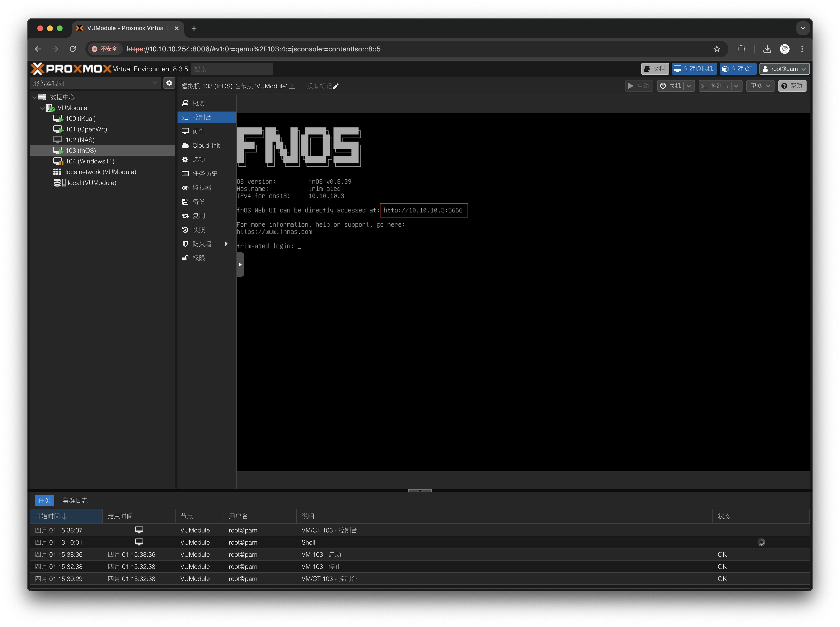Image resolution: width=840 pixels, height=627 pixels.
Task: Bookmark this page with star icon
Action: point(716,49)
